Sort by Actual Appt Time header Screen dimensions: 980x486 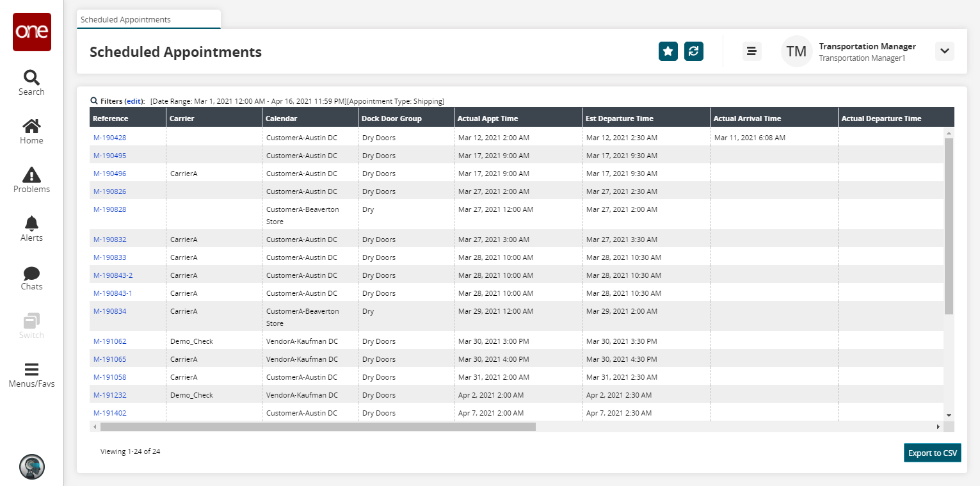[x=518, y=118]
